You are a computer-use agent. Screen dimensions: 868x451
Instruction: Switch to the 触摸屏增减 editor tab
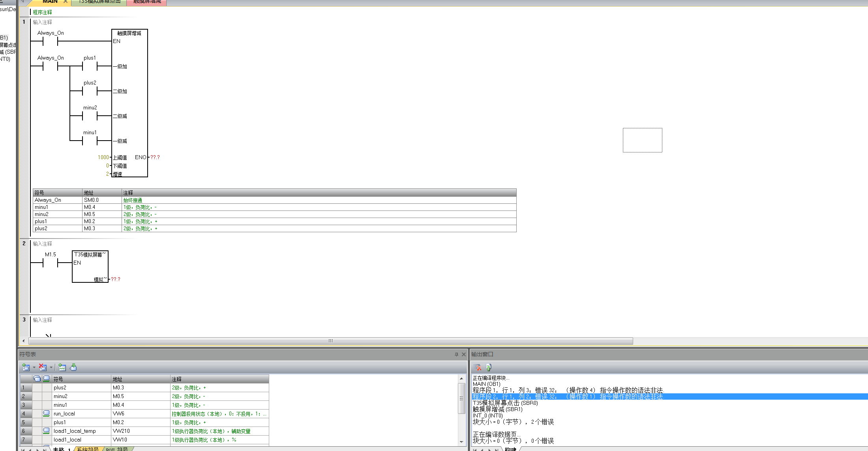147,2
